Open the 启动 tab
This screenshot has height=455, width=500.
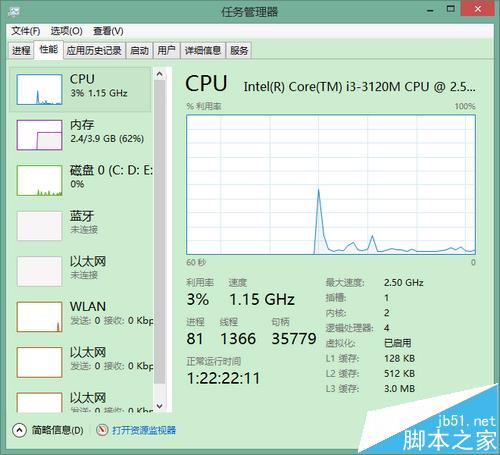[x=139, y=50]
